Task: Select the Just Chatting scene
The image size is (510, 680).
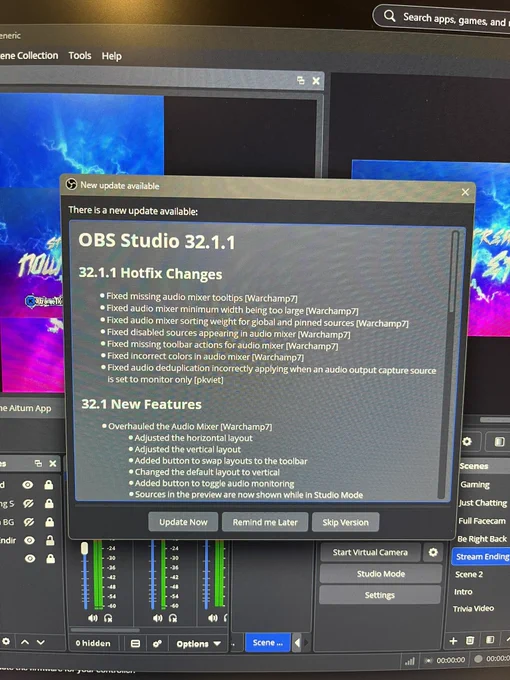Action: [x=482, y=503]
